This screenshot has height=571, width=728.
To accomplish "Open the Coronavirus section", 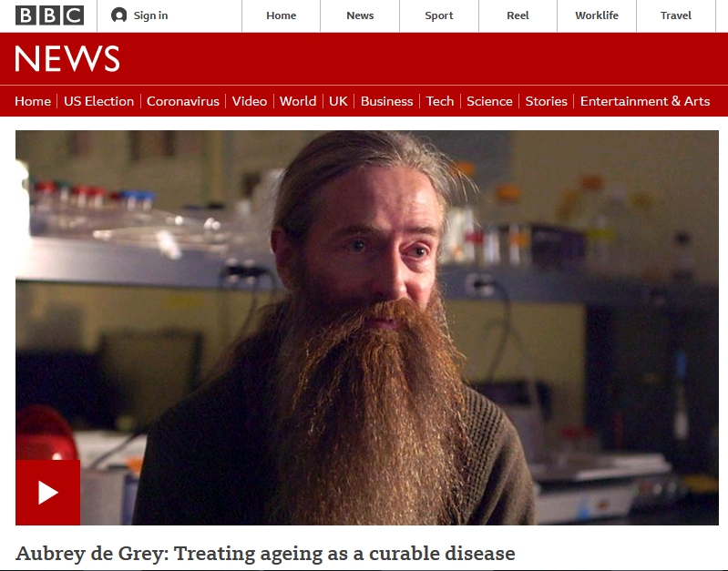I will click(183, 101).
